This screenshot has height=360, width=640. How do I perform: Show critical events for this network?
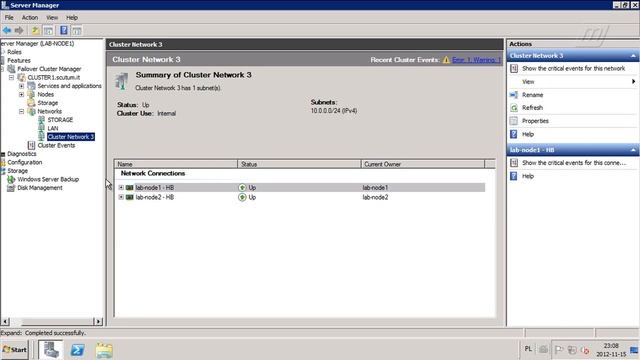pos(573,69)
